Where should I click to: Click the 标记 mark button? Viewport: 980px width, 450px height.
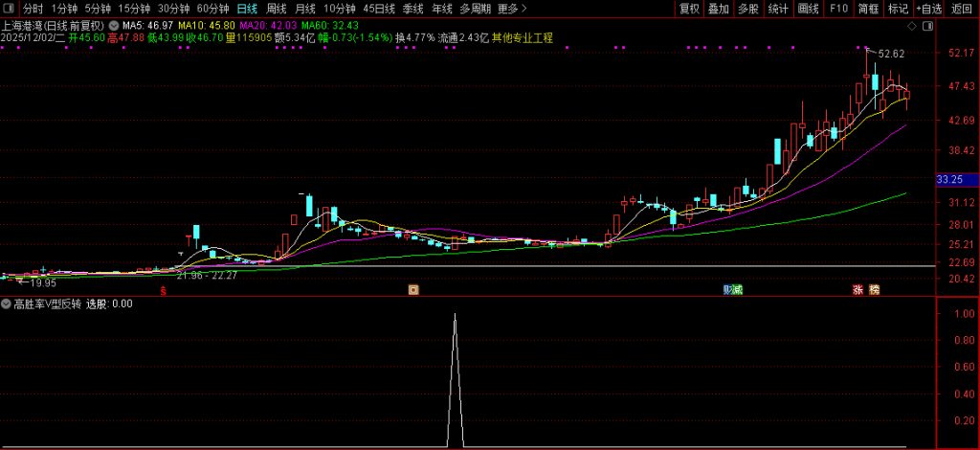point(898,9)
